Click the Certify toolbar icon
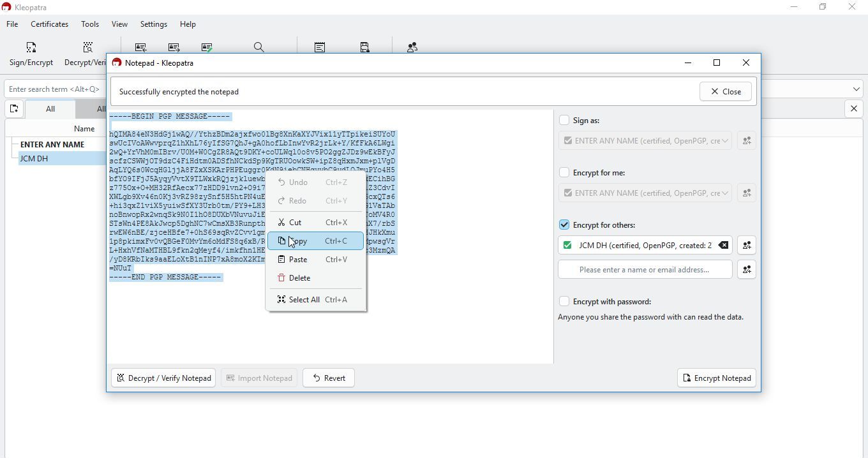 [x=207, y=47]
